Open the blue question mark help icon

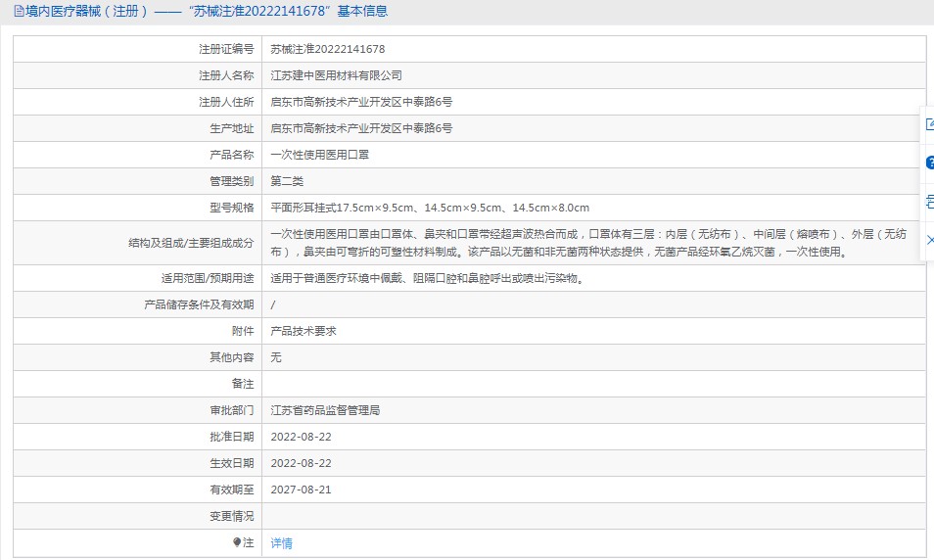coord(930,163)
